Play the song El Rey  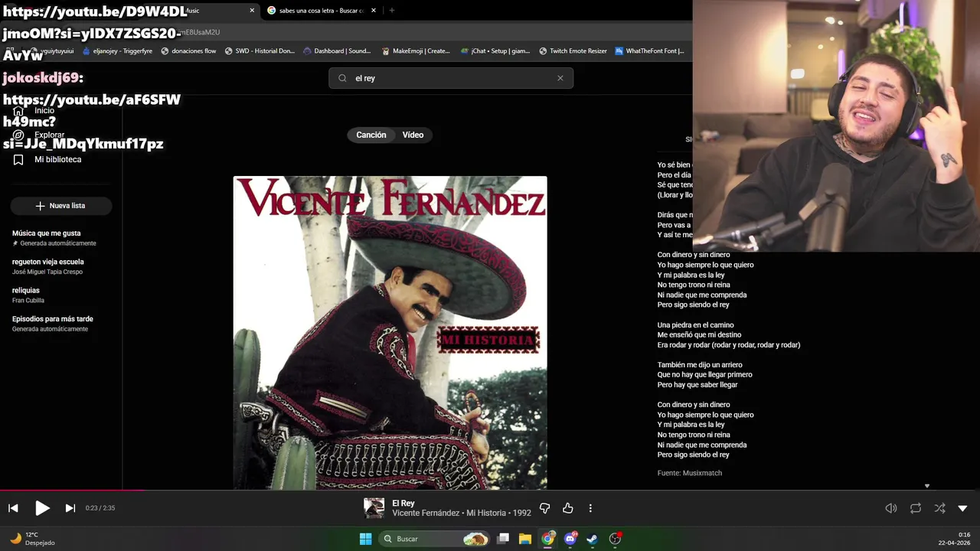point(42,508)
